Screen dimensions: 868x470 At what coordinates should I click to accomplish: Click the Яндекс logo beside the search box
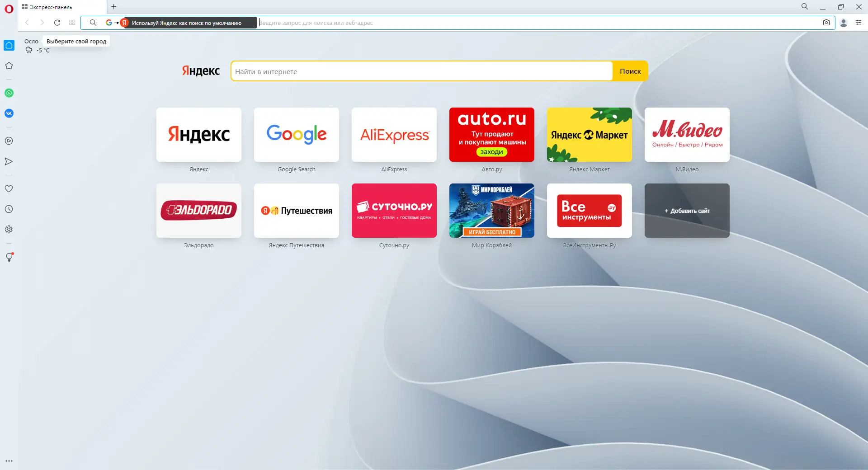(201, 71)
